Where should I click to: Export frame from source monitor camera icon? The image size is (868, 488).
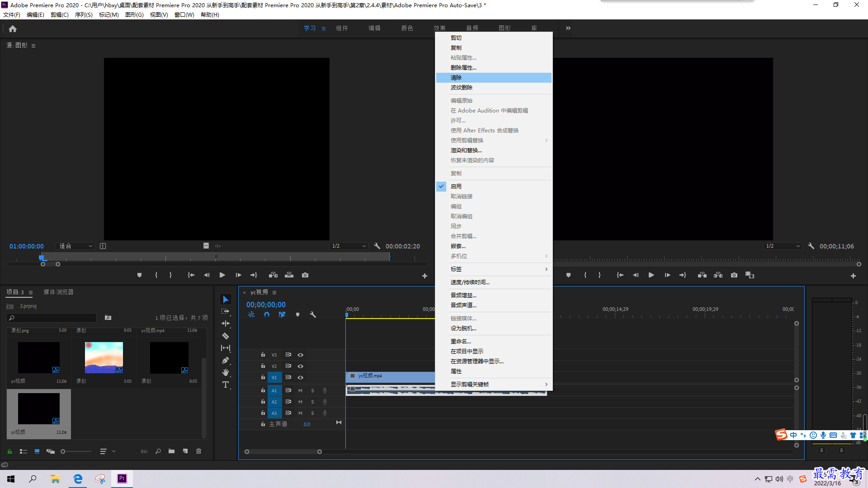pyautogui.click(x=305, y=275)
